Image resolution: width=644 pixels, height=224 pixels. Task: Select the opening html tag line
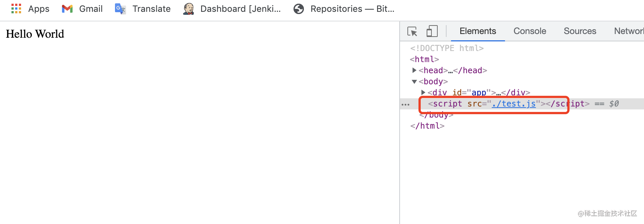click(424, 60)
